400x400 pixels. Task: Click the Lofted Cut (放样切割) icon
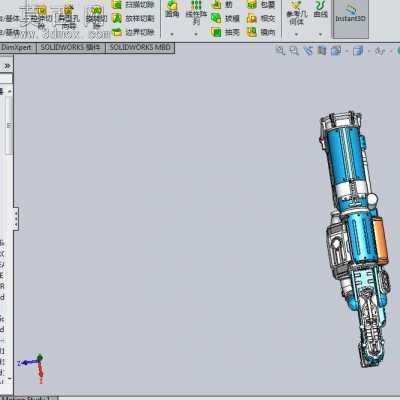point(117,18)
